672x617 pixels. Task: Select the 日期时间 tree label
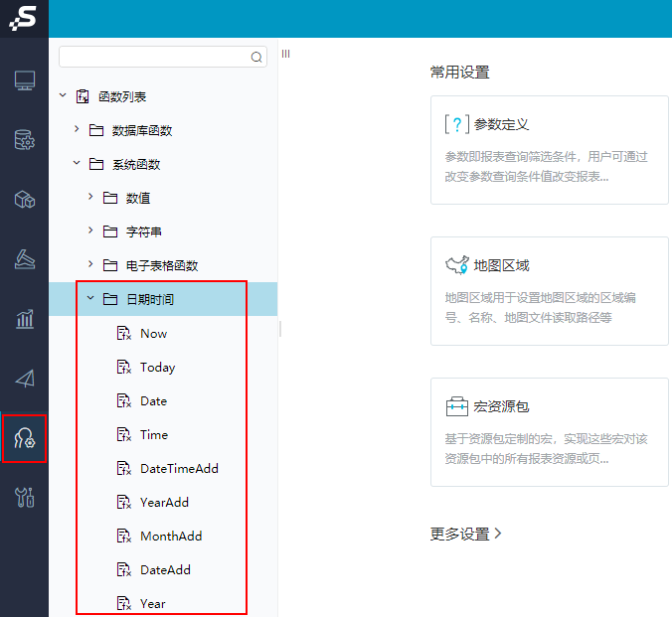point(150,299)
